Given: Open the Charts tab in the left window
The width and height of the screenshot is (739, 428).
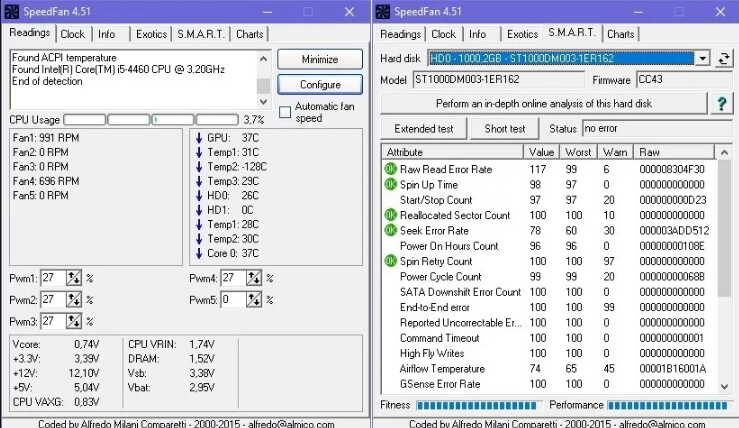Looking at the screenshot, I should pyautogui.click(x=250, y=34).
